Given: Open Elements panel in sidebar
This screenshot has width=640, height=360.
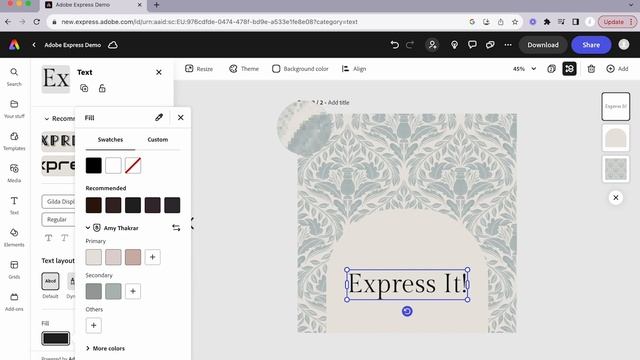Looking at the screenshot, I should click(14, 238).
